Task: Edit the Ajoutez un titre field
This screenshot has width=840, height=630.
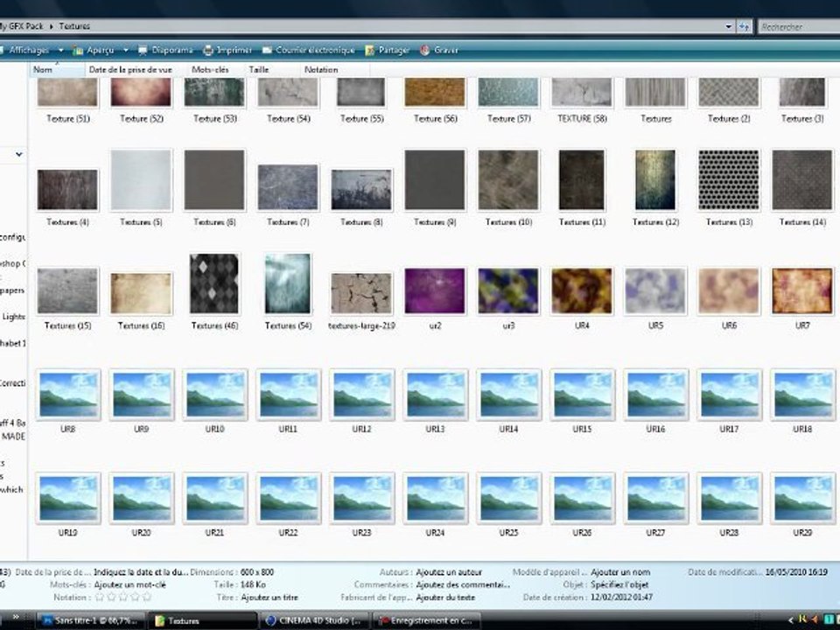Action: tap(269, 598)
